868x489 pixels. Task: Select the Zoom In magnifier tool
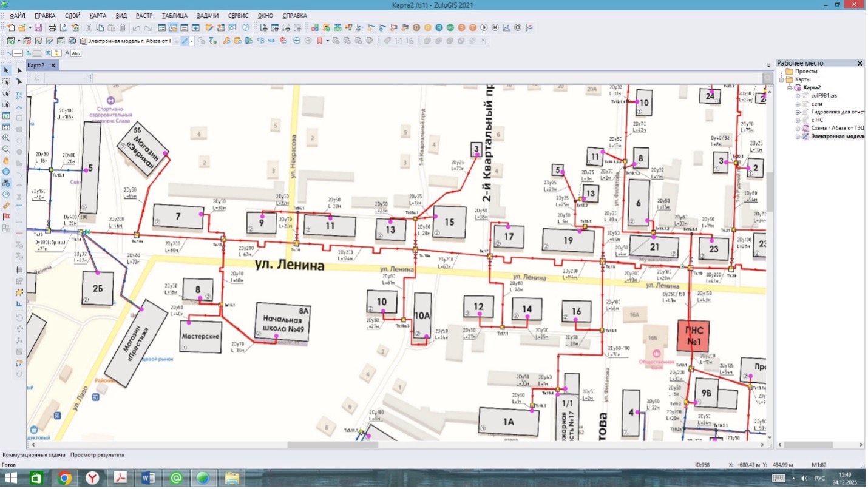(x=6, y=138)
